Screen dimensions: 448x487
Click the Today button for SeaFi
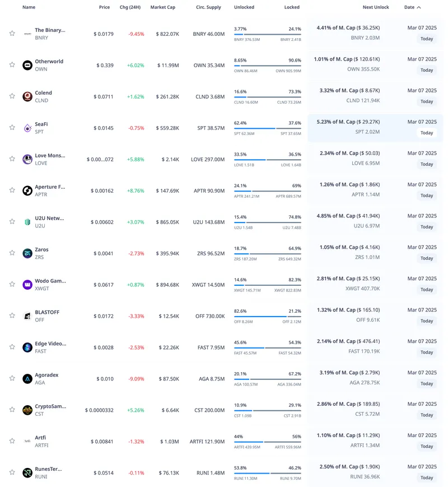427,133
